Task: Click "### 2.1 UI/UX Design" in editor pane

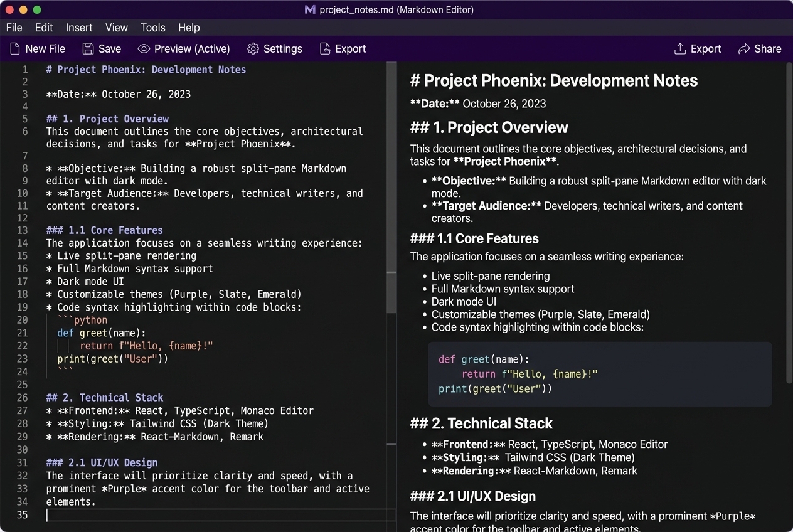Action: pyautogui.click(x=102, y=463)
